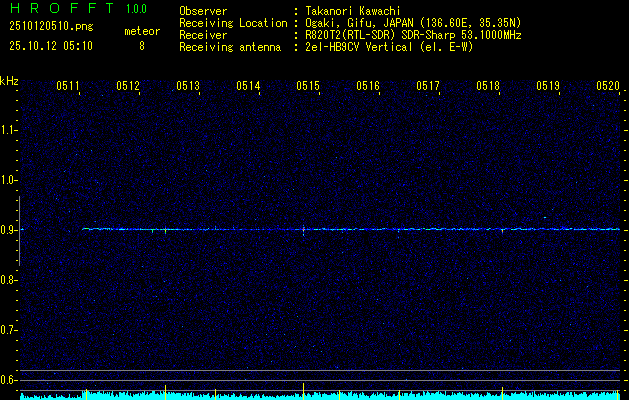Click the Receiver label
The height and width of the screenshot is (400, 629).
coord(203,35)
